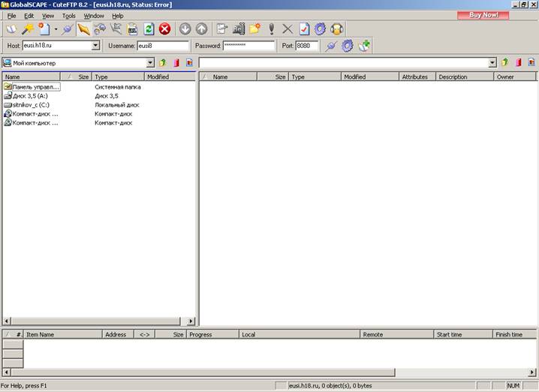Sort remote pane by Description column

465,77
